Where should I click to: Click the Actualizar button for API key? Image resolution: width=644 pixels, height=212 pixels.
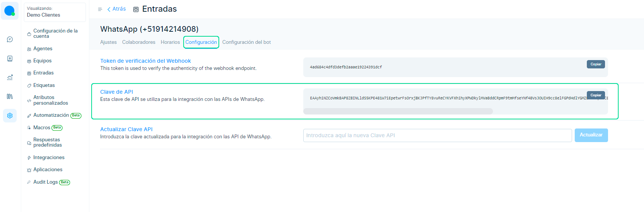pos(591,135)
